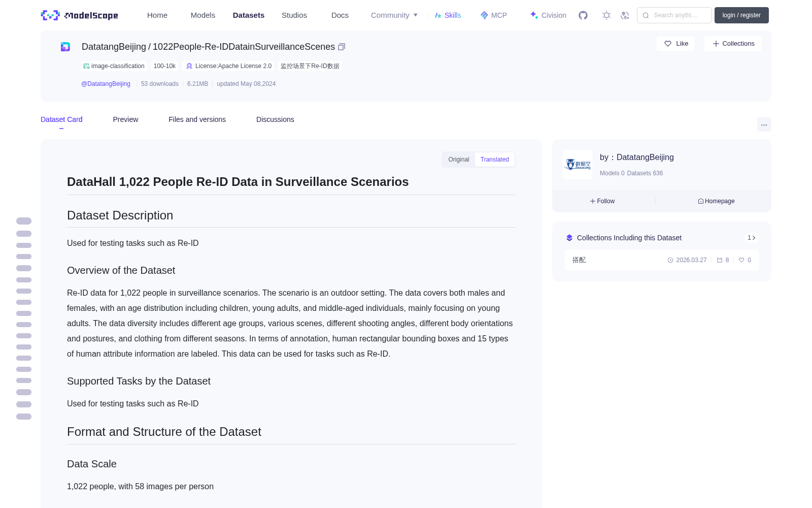Open the MCP navigation item
The image size is (812, 508).
[493, 15]
